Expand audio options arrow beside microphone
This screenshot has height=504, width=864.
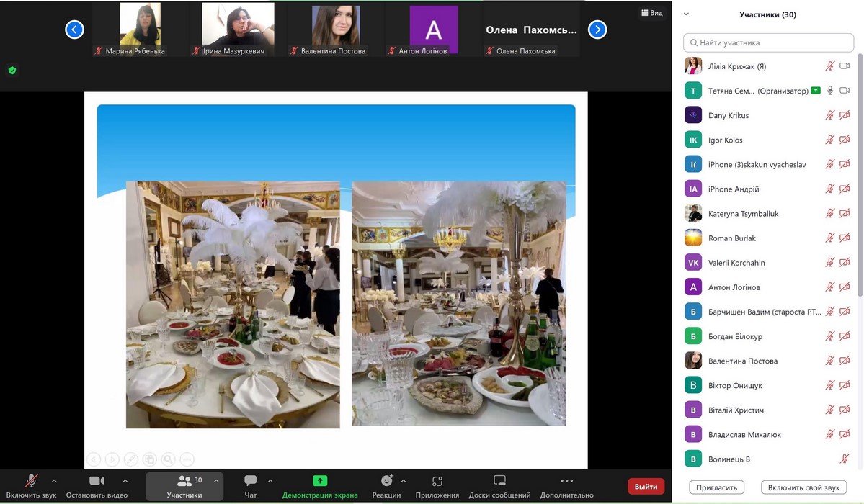pyautogui.click(x=54, y=481)
